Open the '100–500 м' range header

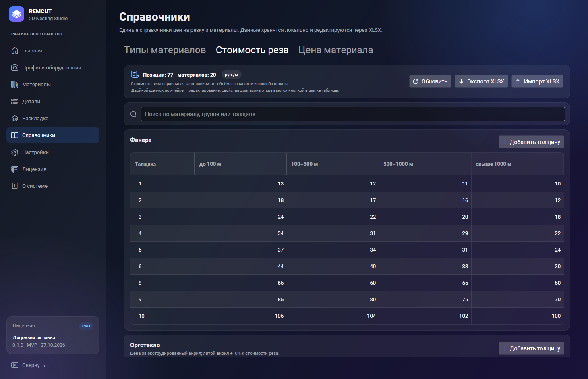click(333, 164)
